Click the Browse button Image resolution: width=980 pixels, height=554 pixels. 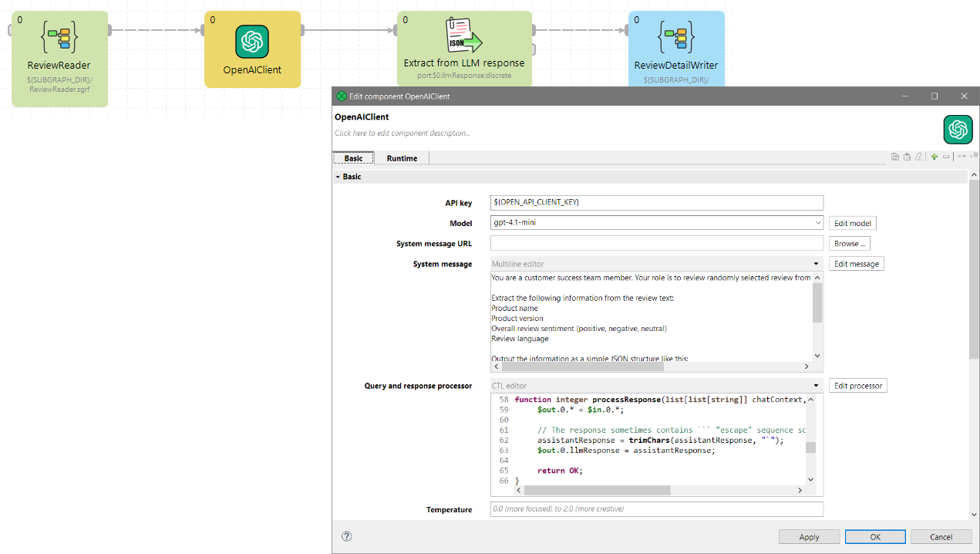pyautogui.click(x=850, y=243)
